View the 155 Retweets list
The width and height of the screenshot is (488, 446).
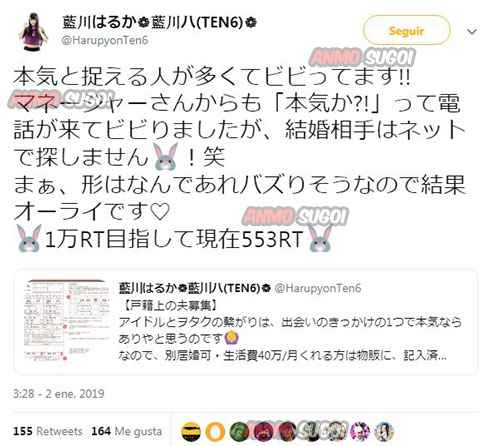[48, 431]
